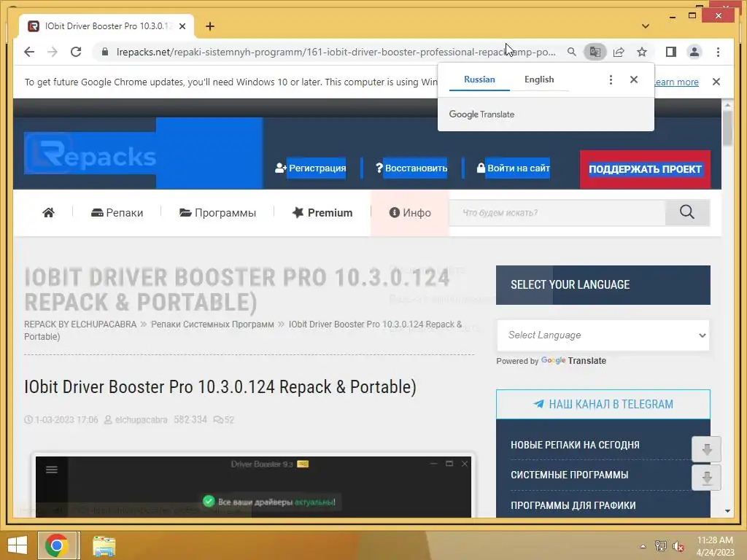747x560 pixels.
Task: Click the lower floating download-arrow button
Action: tap(706, 478)
